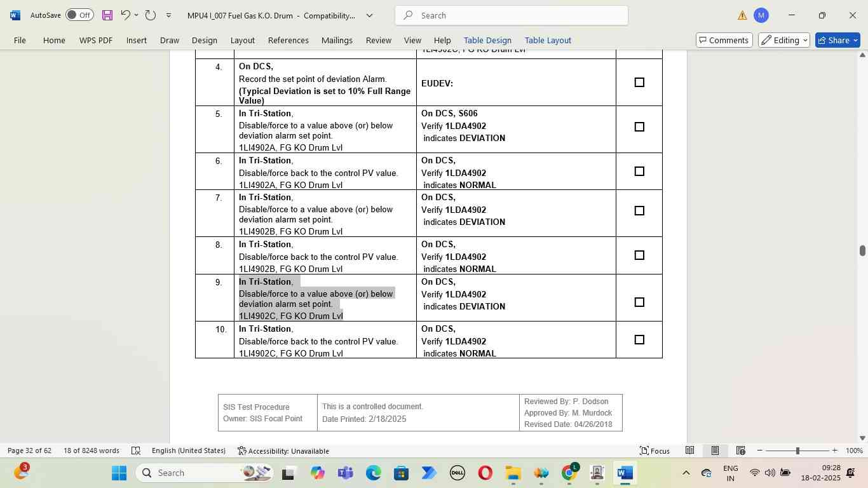
Task: Click the spelling proofing icon in status bar
Action: coord(136,451)
